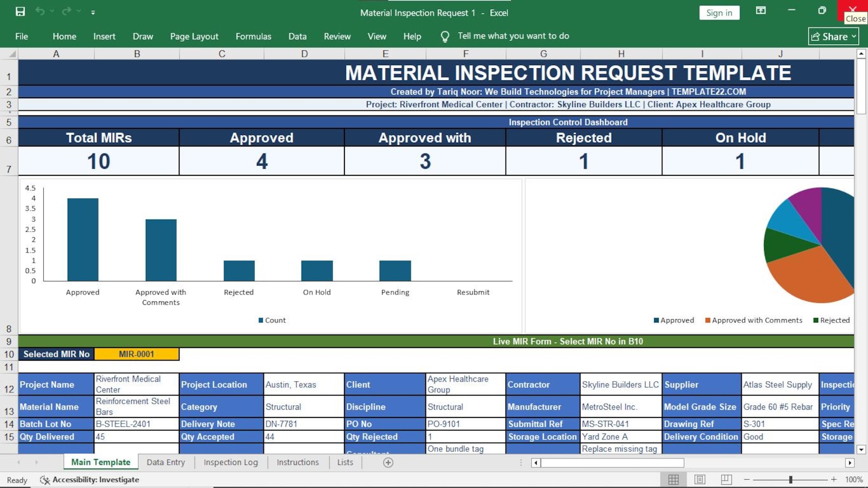Select row 10 header
Screen dimensions: 868x488
click(x=9, y=354)
